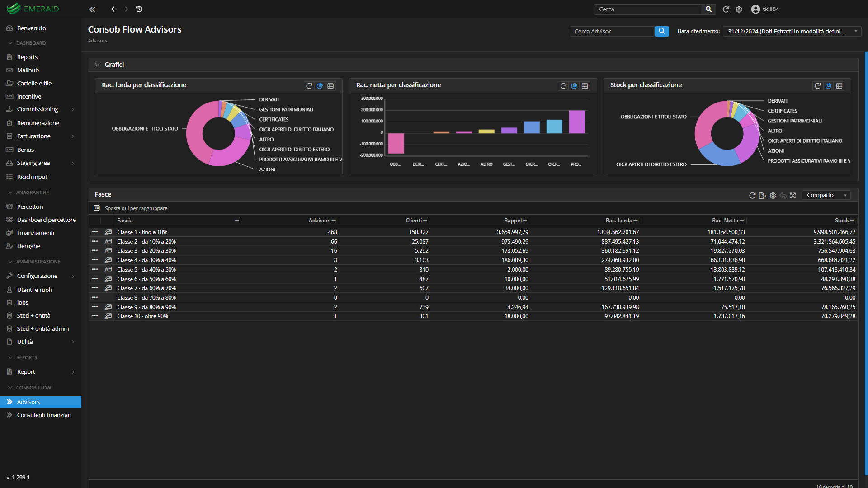The image size is (868, 488).
Task: Collapse the Grafici section
Action: [97, 65]
